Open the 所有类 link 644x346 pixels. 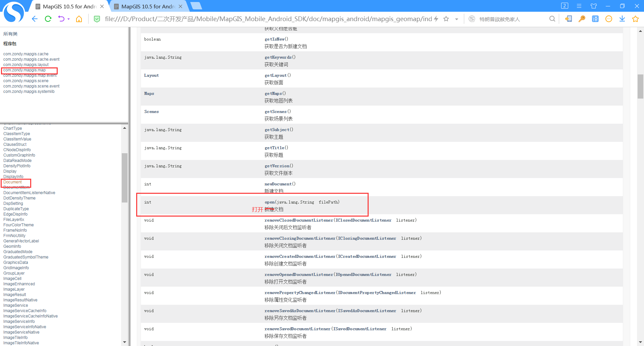10,34
